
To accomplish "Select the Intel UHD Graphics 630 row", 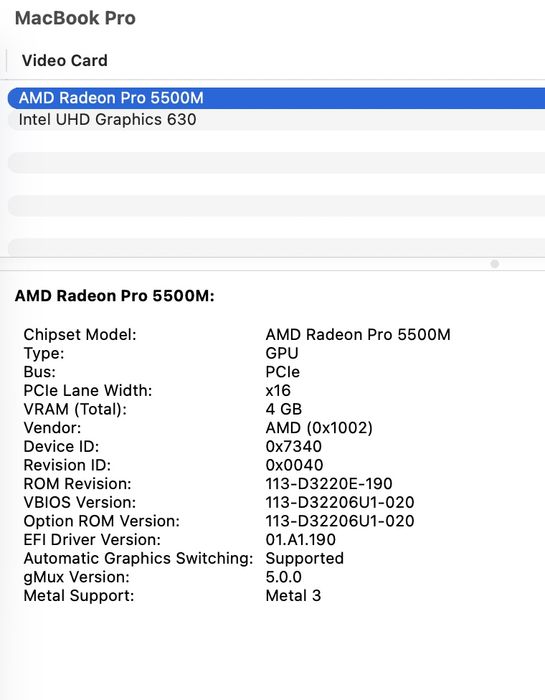I will [x=276, y=120].
